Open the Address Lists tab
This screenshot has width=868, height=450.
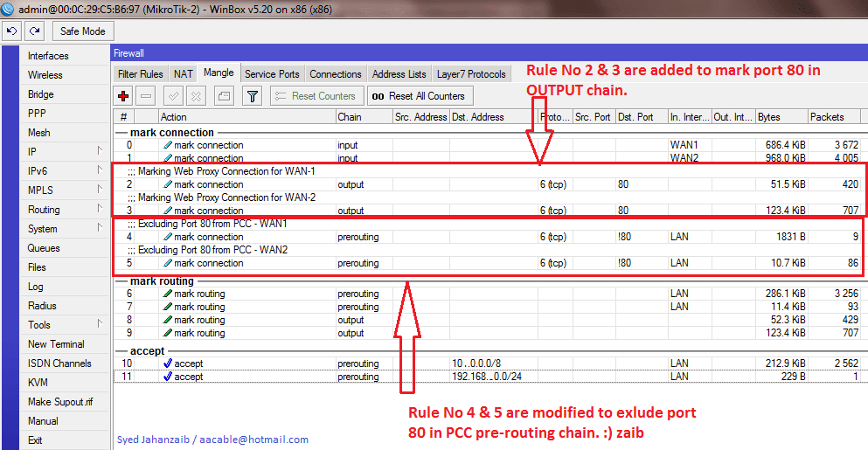(399, 73)
